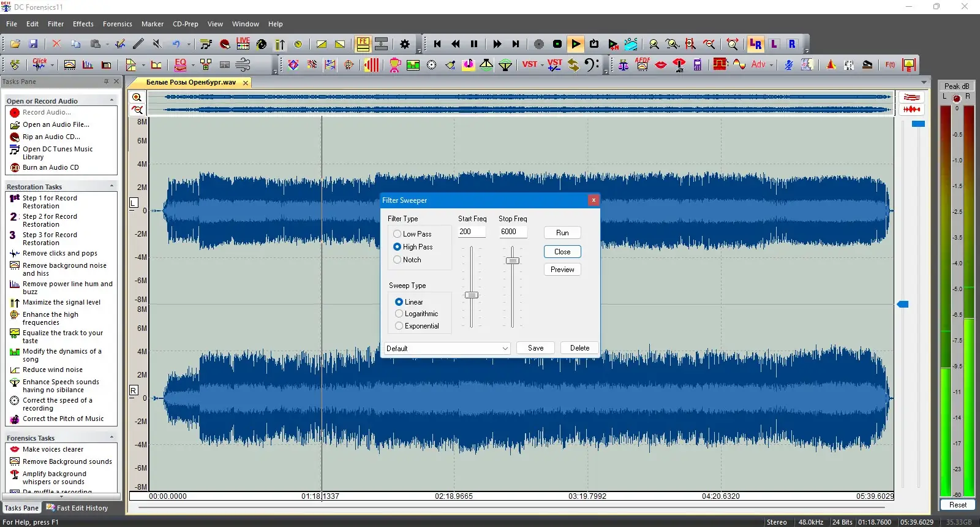This screenshot has height=527, width=980.
Task: Click the Save file icon in the toolbar
Action: click(x=33, y=44)
